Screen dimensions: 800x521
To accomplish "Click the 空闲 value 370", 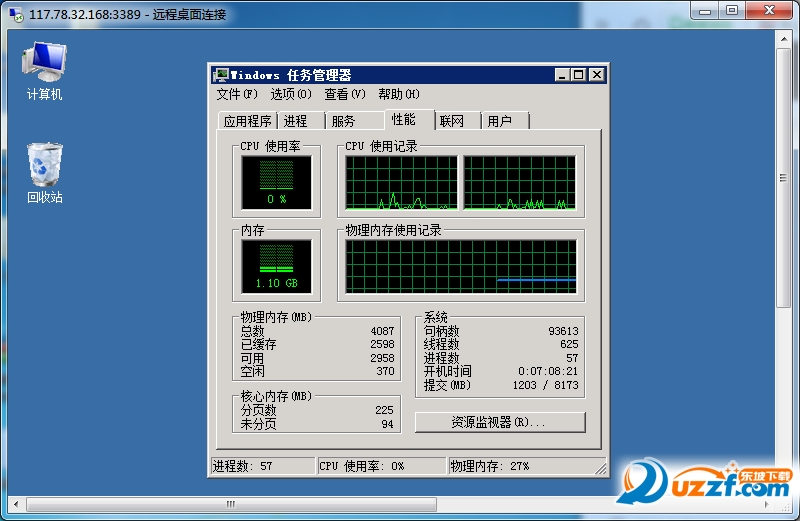I will click(386, 371).
